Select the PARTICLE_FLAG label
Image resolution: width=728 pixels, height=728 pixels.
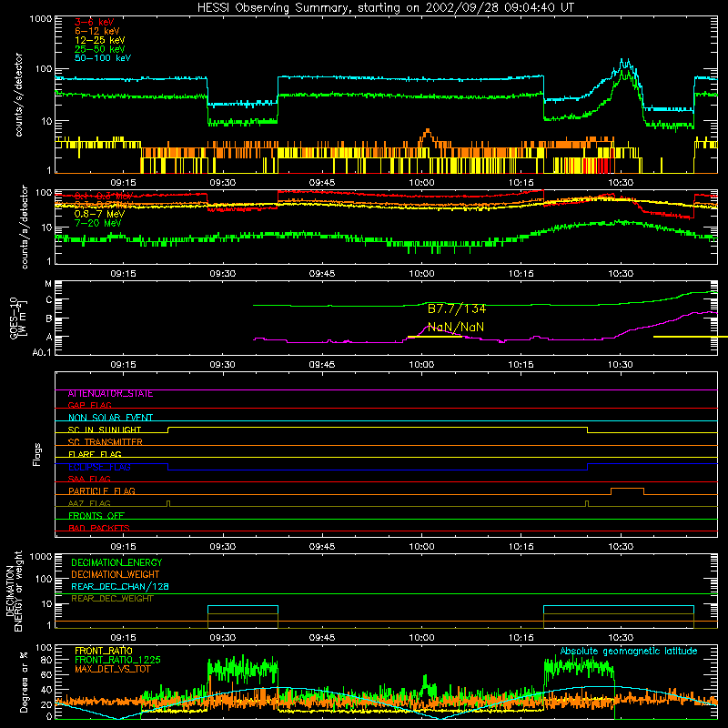click(102, 491)
